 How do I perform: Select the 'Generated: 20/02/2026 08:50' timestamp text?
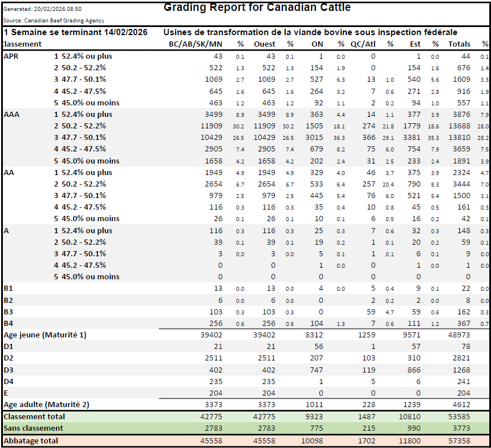43,9
